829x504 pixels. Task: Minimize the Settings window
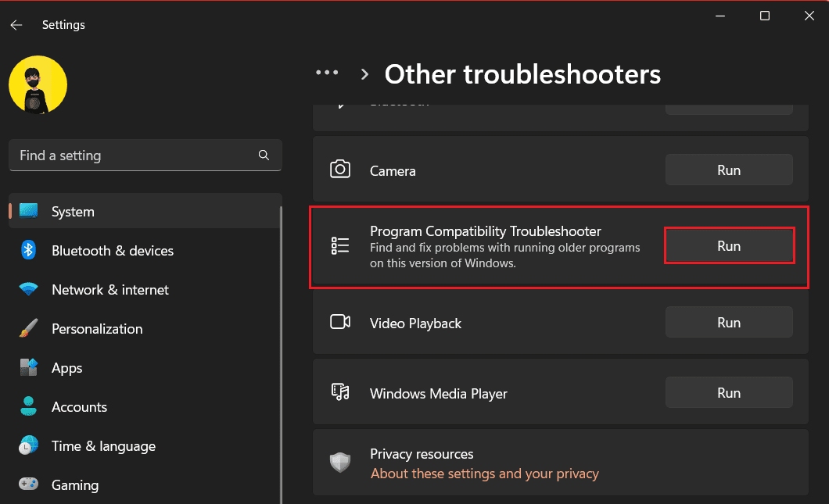coord(720,16)
